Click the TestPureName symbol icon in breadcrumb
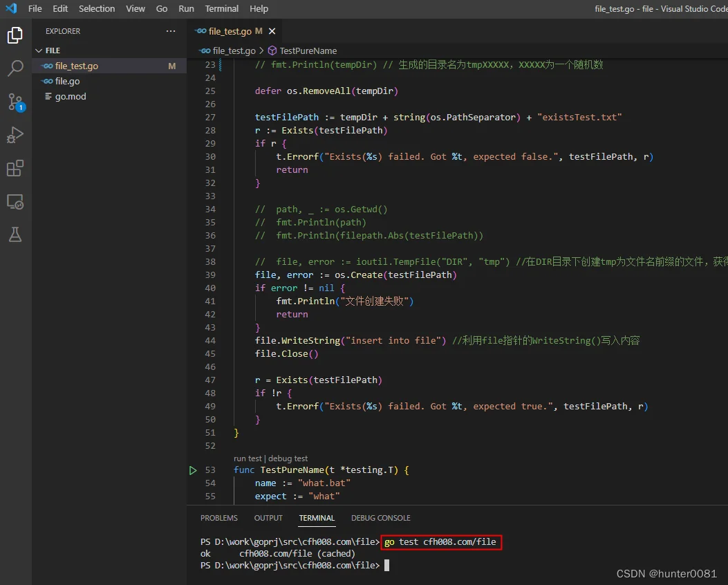 (x=272, y=50)
